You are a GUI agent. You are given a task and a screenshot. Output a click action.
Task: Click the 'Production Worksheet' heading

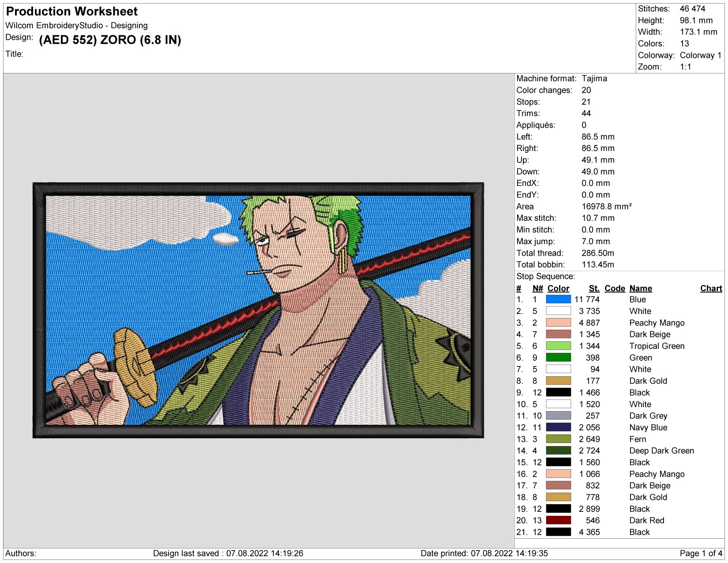pos(72,11)
